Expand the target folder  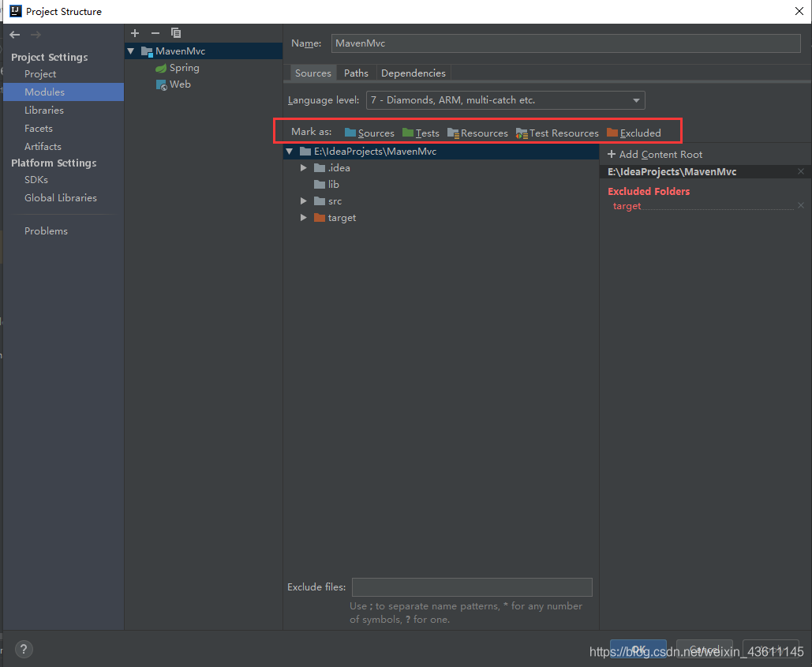pyautogui.click(x=304, y=218)
